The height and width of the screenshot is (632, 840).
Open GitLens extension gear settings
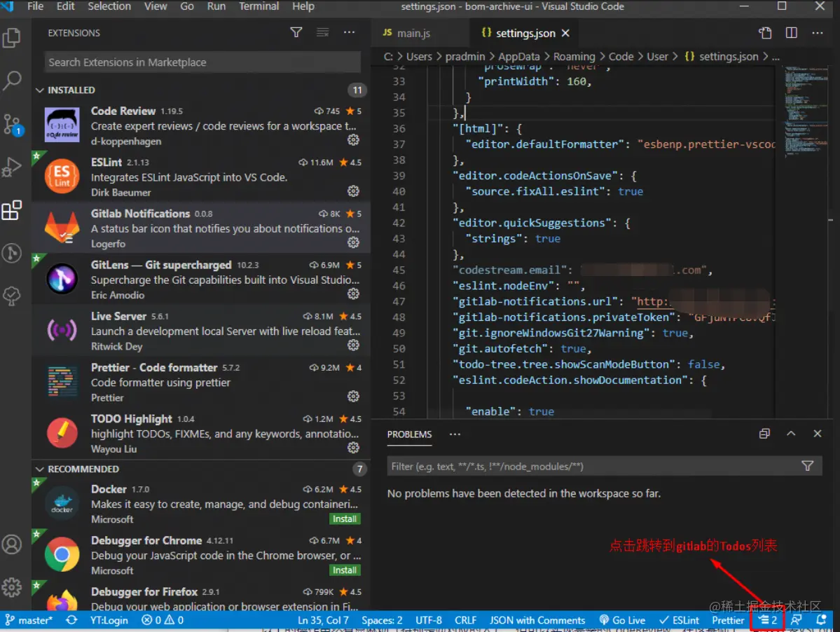click(353, 294)
